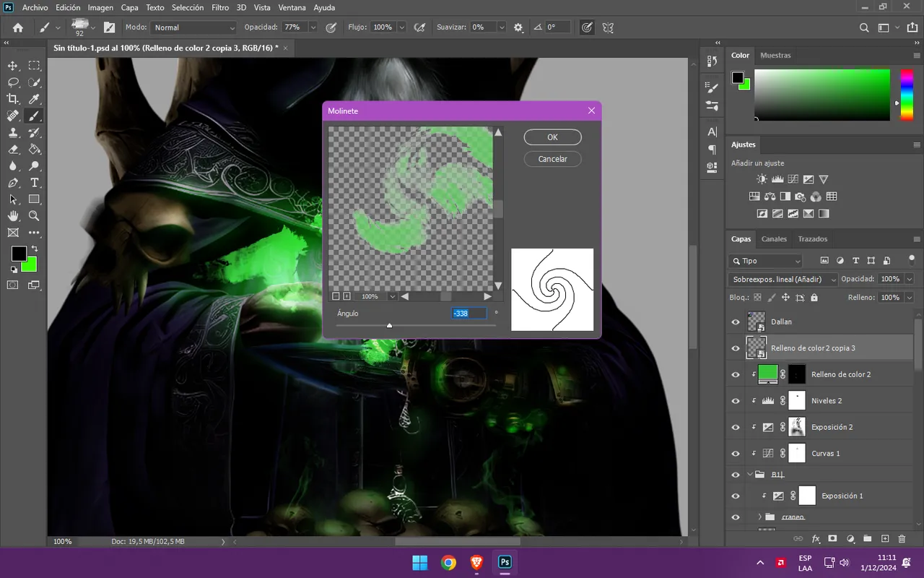Toggle lock all for layer (padlock)
This screenshot has height=578, width=924.
click(x=814, y=298)
